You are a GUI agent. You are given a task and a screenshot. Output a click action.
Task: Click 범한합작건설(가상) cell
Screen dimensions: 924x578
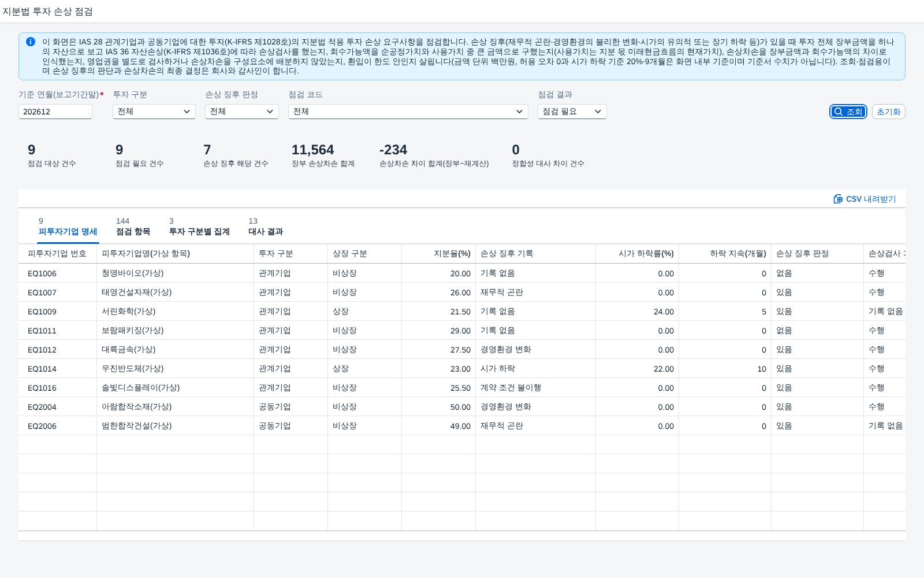point(175,426)
